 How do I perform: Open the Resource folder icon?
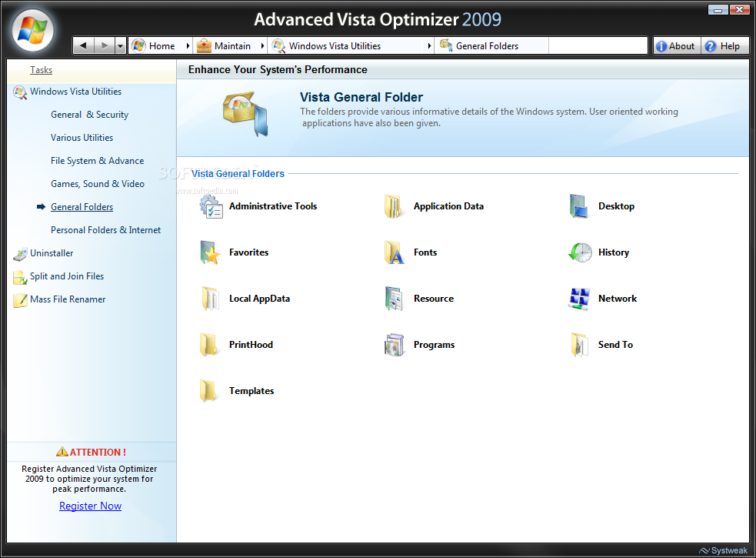tap(394, 299)
